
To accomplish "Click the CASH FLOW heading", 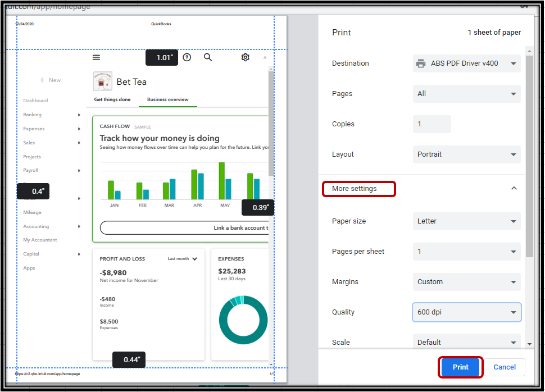I will pyautogui.click(x=115, y=126).
